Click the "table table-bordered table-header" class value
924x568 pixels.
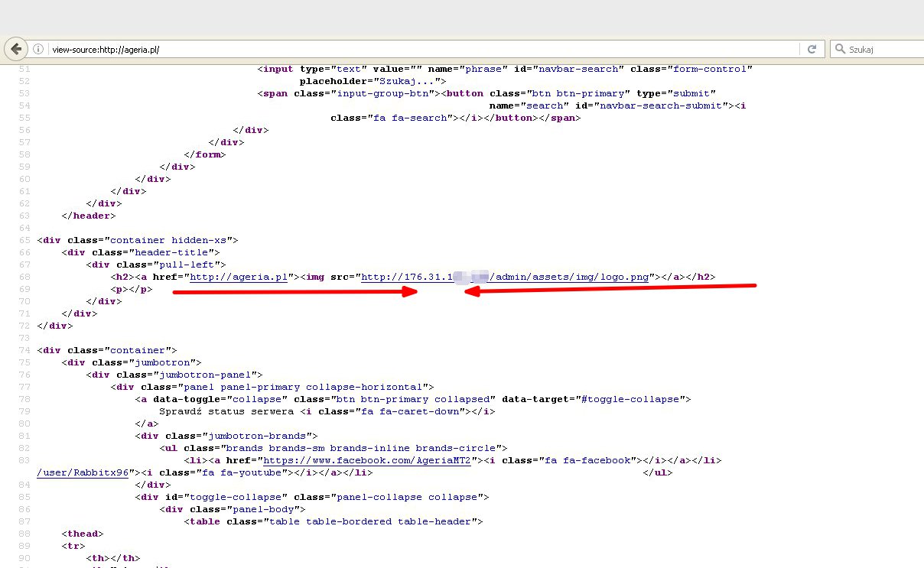[x=374, y=521]
